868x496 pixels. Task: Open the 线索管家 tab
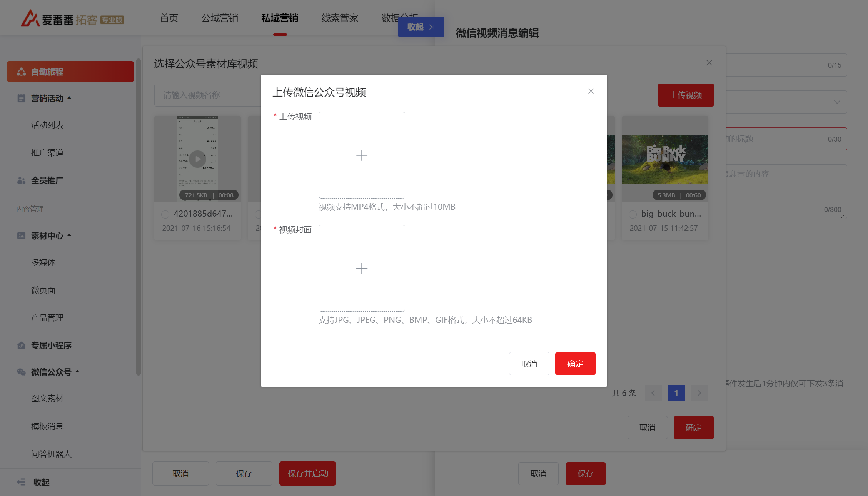click(x=340, y=18)
